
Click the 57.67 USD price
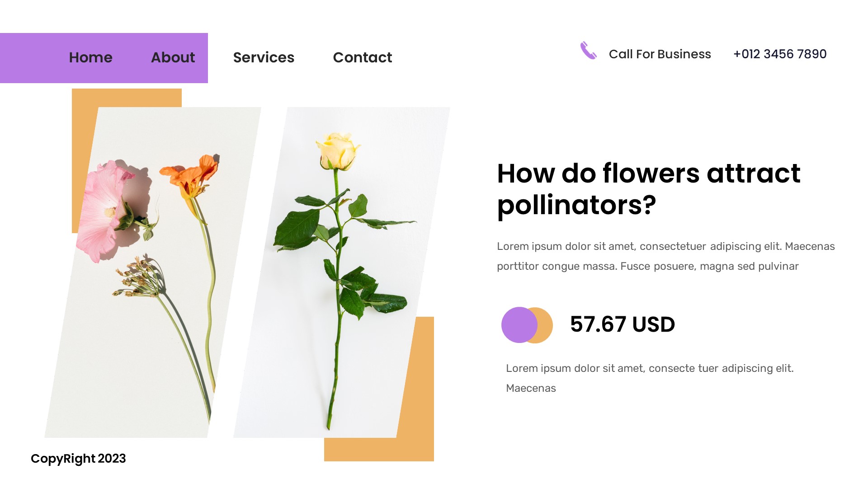coord(622,324)
